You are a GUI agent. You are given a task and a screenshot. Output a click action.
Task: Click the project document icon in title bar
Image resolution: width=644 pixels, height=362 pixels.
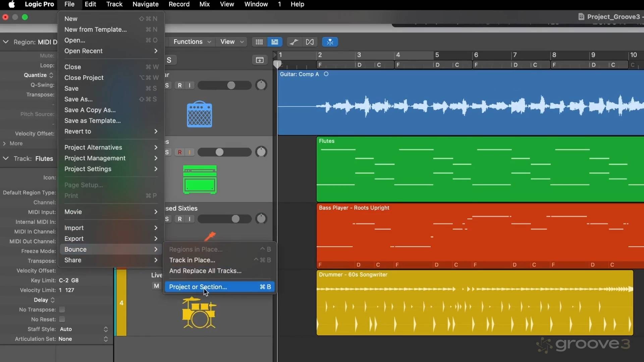581,17
